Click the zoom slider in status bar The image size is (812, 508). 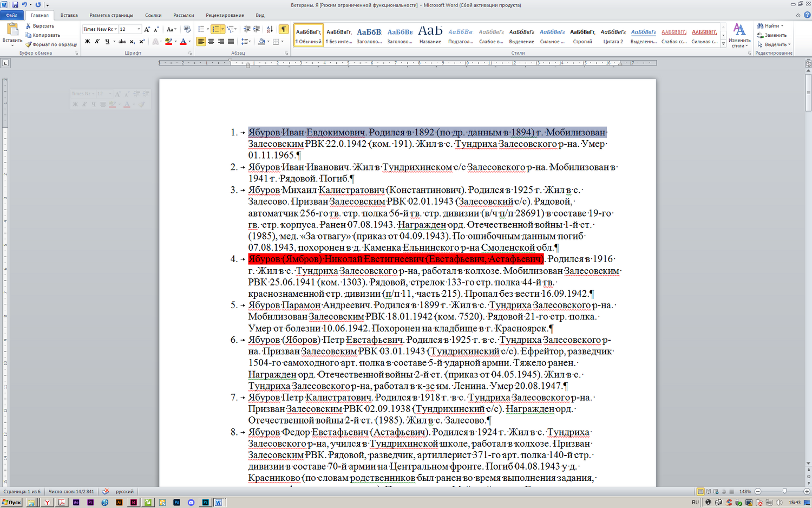coord(784,491)
